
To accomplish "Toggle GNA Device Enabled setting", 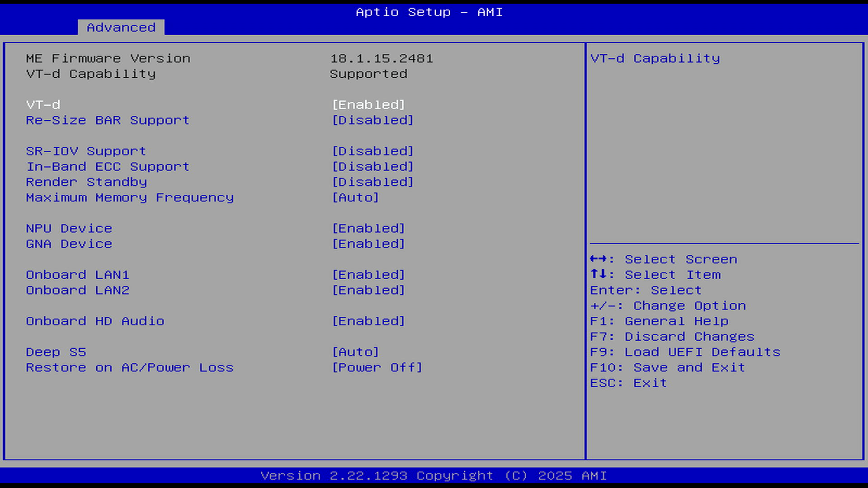I will [x=368, y=244].
